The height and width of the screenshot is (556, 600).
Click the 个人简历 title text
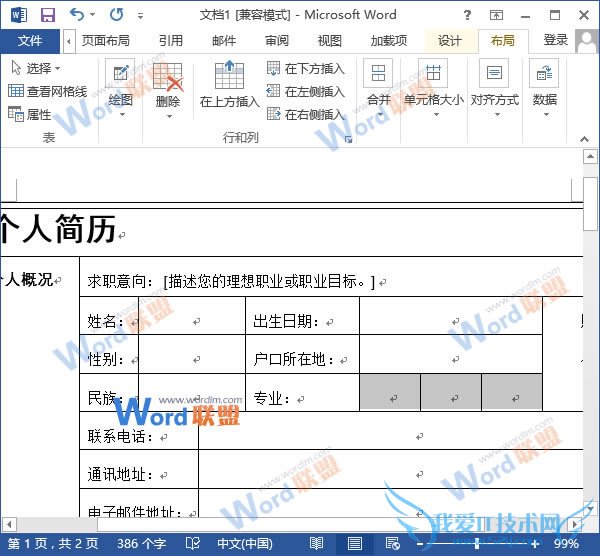pos(58,229)
